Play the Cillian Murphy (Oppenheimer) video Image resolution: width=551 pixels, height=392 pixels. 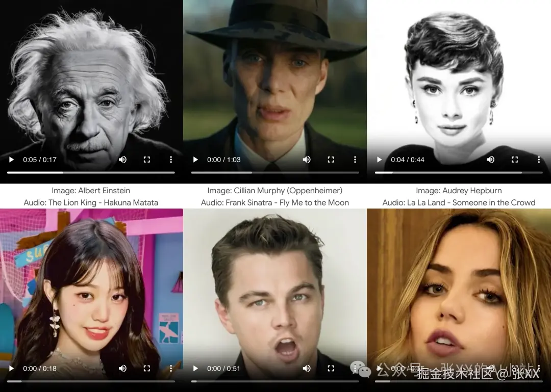point(195,160)
